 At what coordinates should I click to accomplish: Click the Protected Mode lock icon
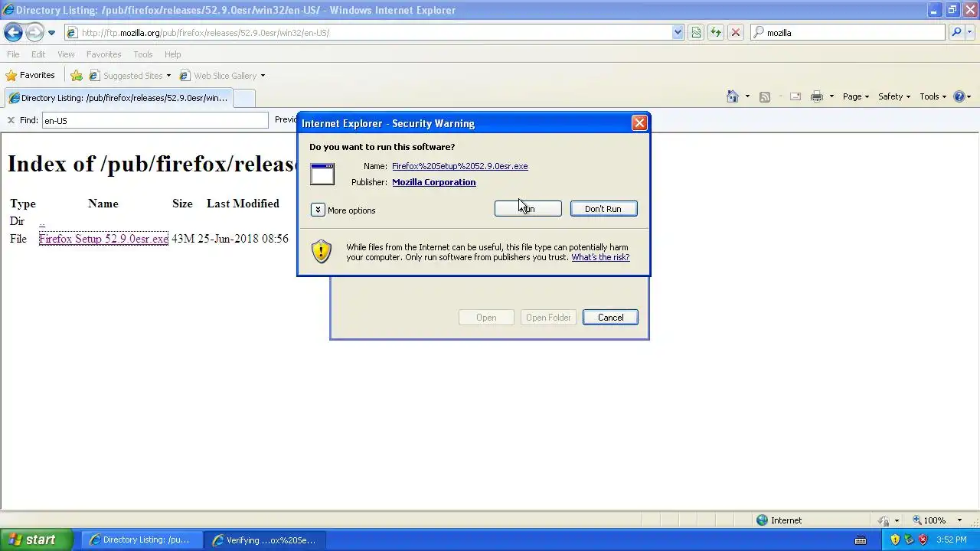(884, 520)
